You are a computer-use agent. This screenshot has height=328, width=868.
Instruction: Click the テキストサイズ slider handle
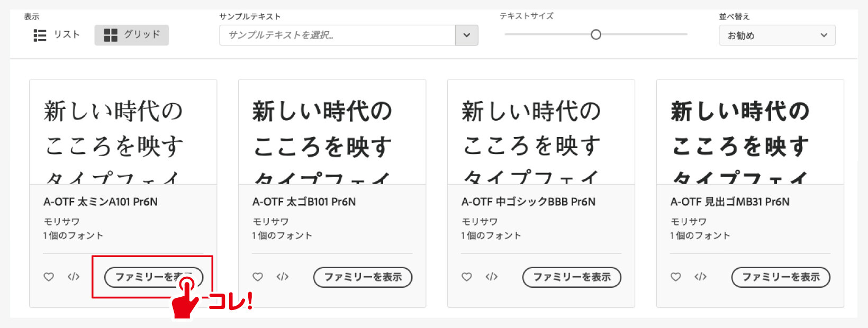click(596, 35)
